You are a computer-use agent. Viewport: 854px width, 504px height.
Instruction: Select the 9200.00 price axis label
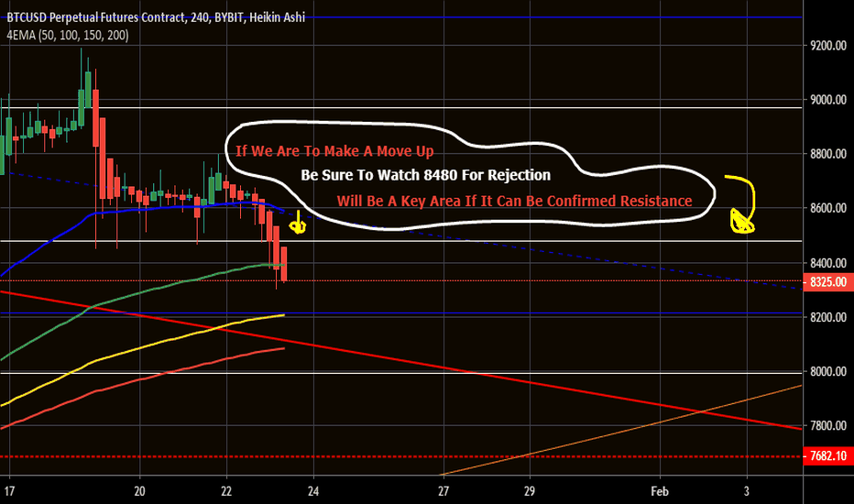[x=827, y=46]
